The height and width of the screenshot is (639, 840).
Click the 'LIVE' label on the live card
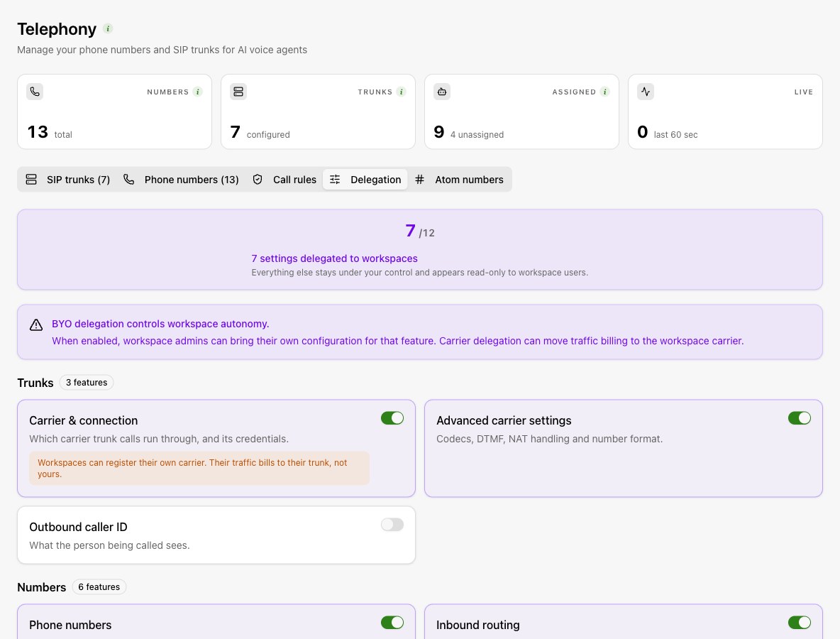pos(804,92)
